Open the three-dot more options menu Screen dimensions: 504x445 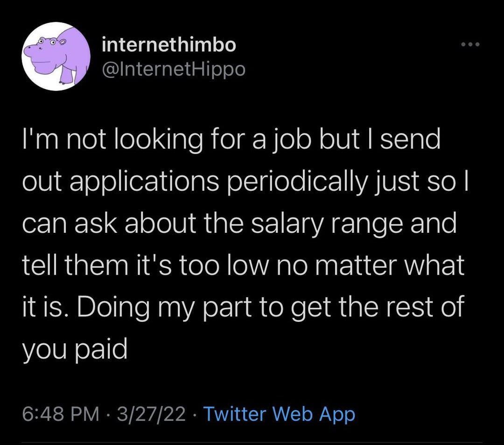(470, 46)
